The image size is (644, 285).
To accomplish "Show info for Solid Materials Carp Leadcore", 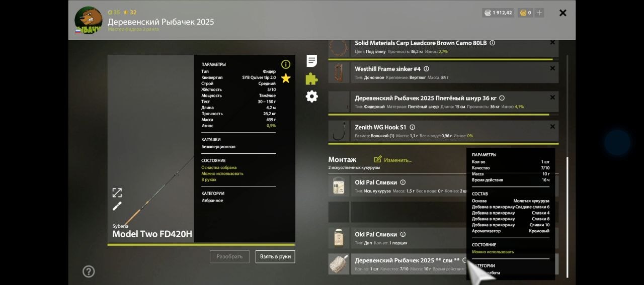I will tap(493, 43).
